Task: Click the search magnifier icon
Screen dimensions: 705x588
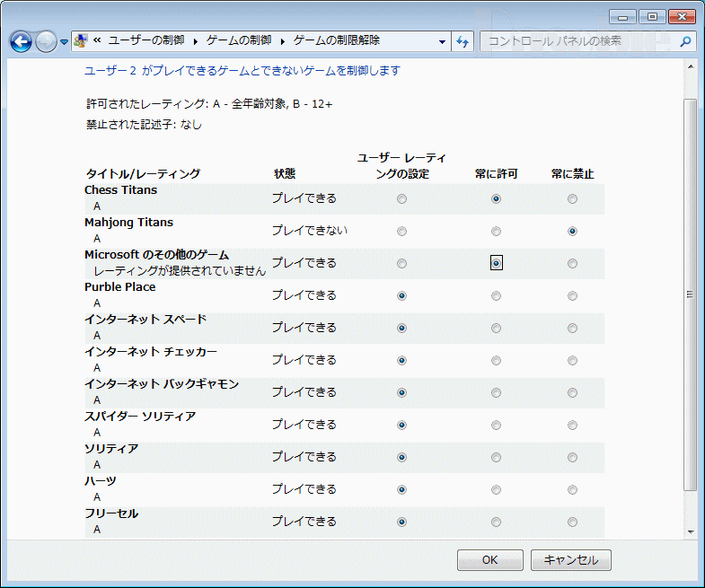Action: [x=685, y=41]
